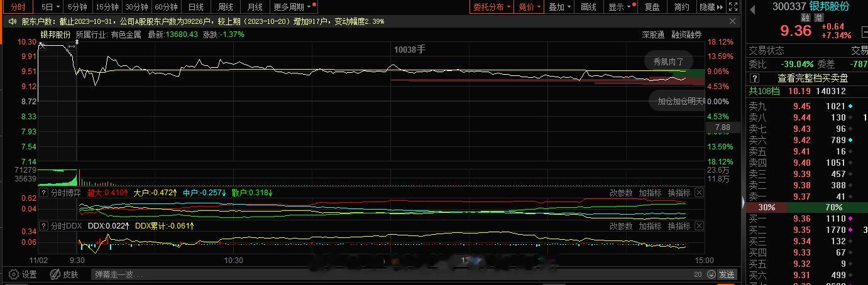Click cyan diamond marker on 卖六 row

850,140
